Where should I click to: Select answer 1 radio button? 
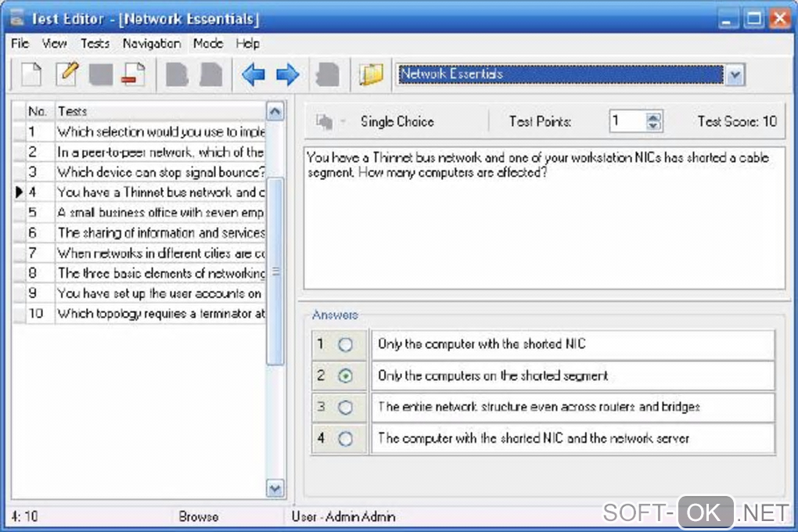coord(345,345)
